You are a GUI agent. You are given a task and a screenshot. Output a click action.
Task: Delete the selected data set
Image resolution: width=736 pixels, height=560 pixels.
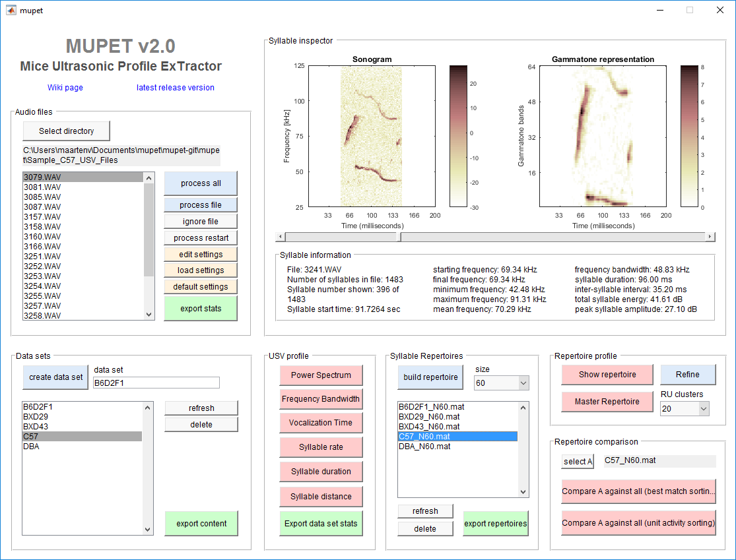[x=201, y=425]
